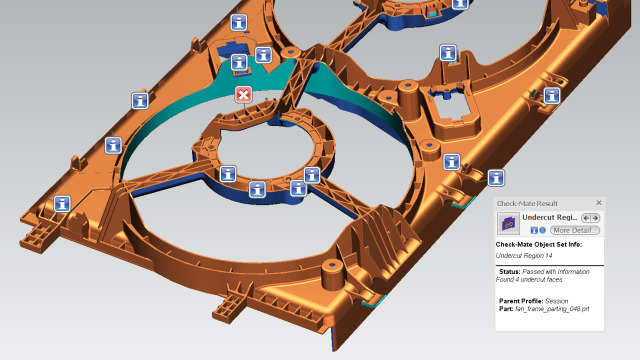The height and width of the screenshot is (360, 640).
Task: Select info marker nearest above the Check-Mate Result panel
Action: pos(496,178)
